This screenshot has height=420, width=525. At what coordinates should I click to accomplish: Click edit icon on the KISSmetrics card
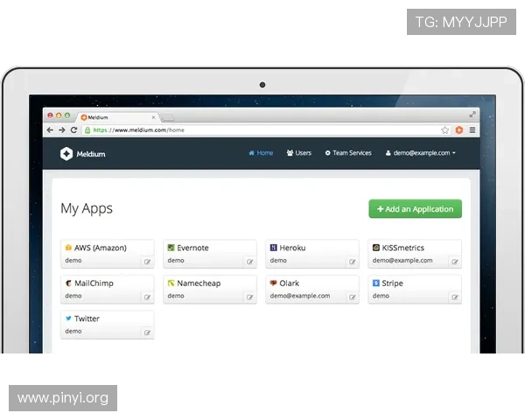pyautogui.click(x=454, y=262)
